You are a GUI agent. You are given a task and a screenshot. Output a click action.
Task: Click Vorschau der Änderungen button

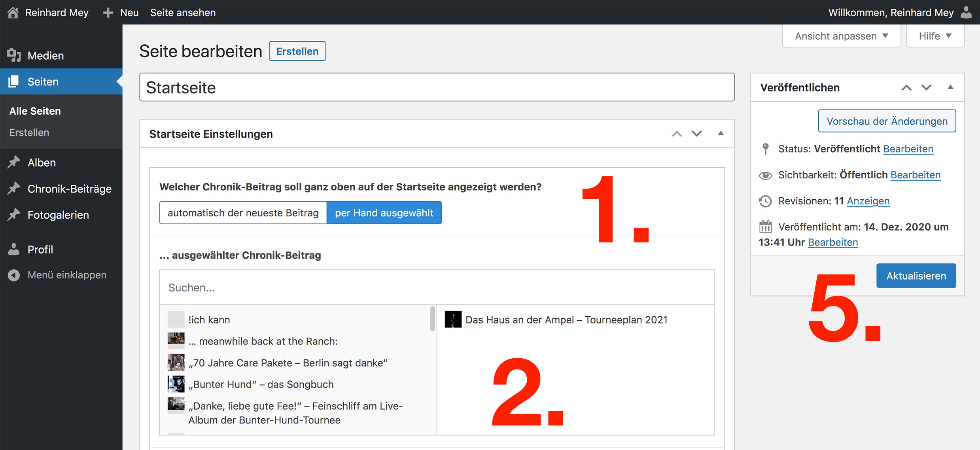click(x=887, y=121)
